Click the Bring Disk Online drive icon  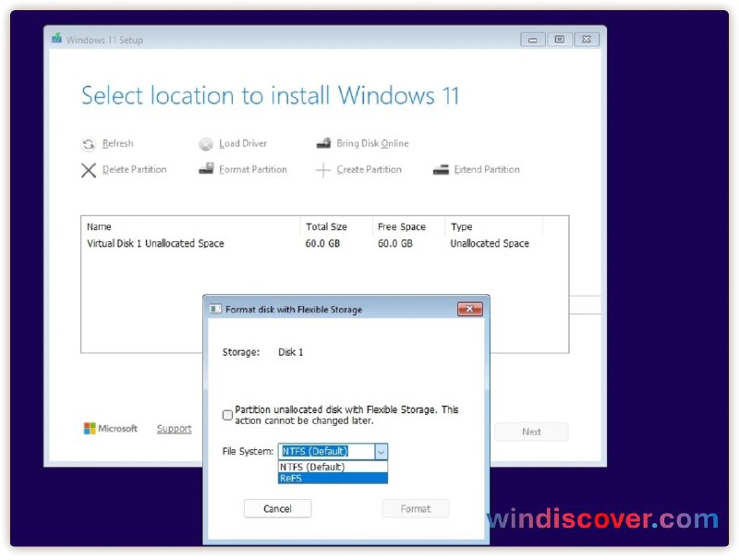point(323,143)
